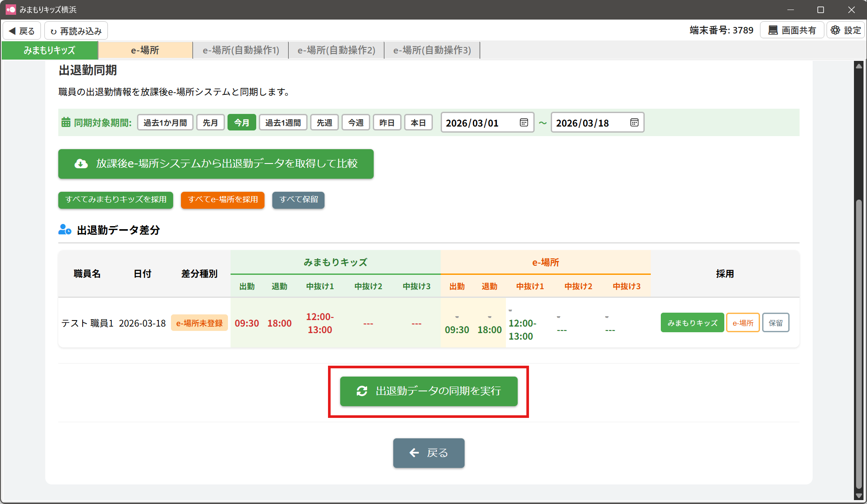Click the settings gear icon
This screenshot has width=867, height=504.
point(836,30)
